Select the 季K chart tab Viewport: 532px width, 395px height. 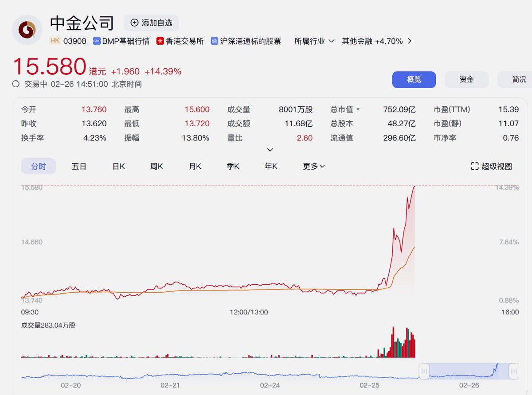[x=233, y=166]
